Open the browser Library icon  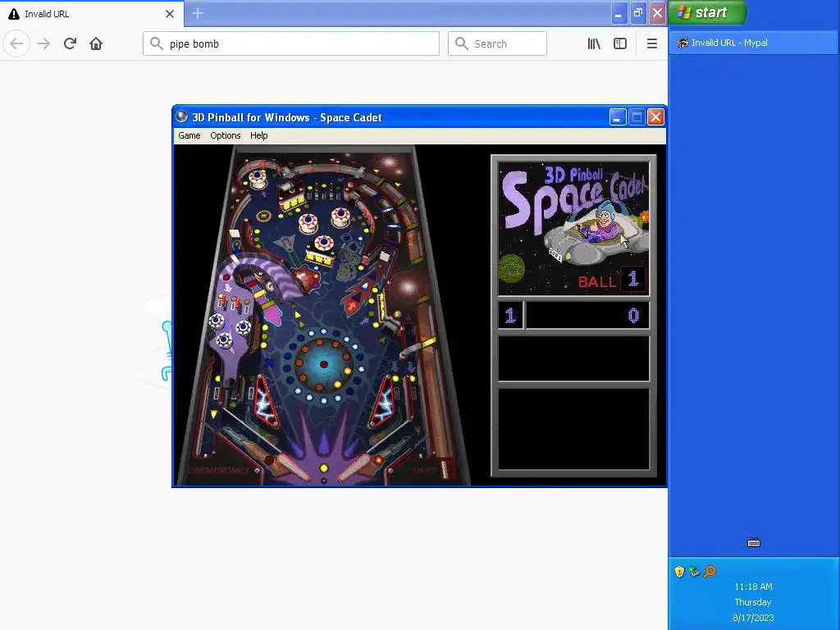click(594, 43)
